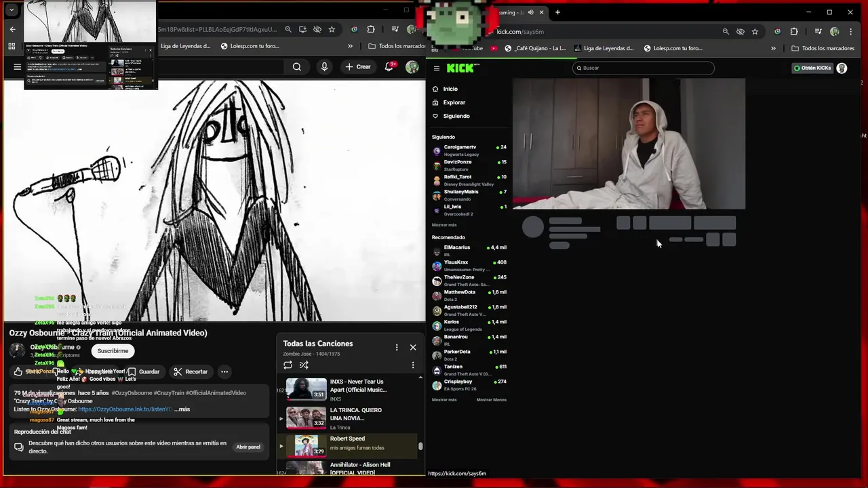
Task: Open extensions puzzle icon in YouTube window
Action: (x=371, y=29)
